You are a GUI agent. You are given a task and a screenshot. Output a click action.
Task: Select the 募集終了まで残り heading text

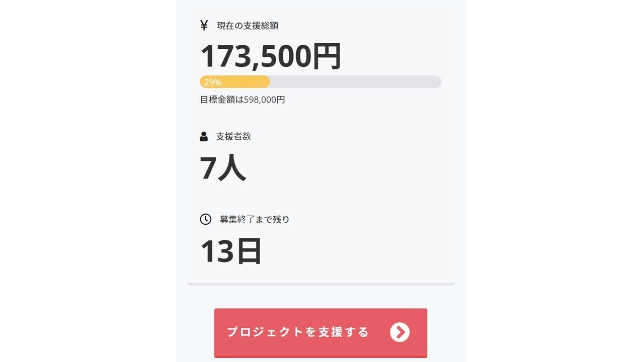coord(255,219)
